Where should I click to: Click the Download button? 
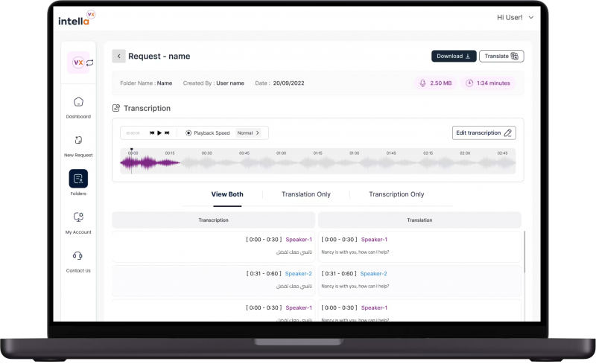tap(454, 57)
